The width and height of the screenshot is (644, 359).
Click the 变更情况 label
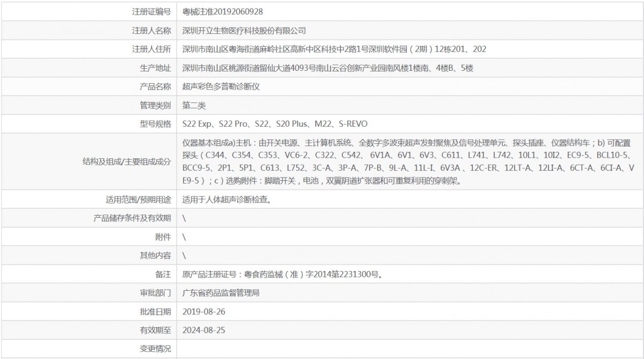(156, 349)
